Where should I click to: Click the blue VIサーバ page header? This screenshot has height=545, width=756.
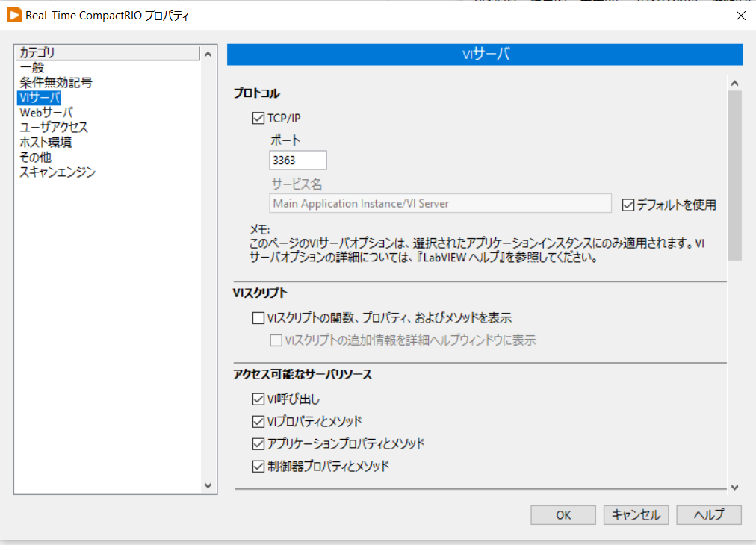(485, 54)
